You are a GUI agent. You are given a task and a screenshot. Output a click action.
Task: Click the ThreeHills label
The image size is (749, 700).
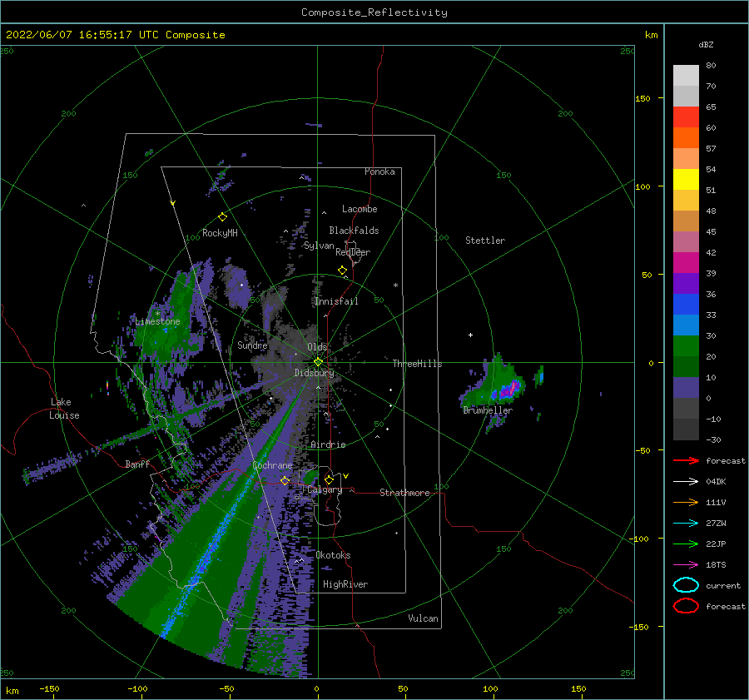point(417,364)
